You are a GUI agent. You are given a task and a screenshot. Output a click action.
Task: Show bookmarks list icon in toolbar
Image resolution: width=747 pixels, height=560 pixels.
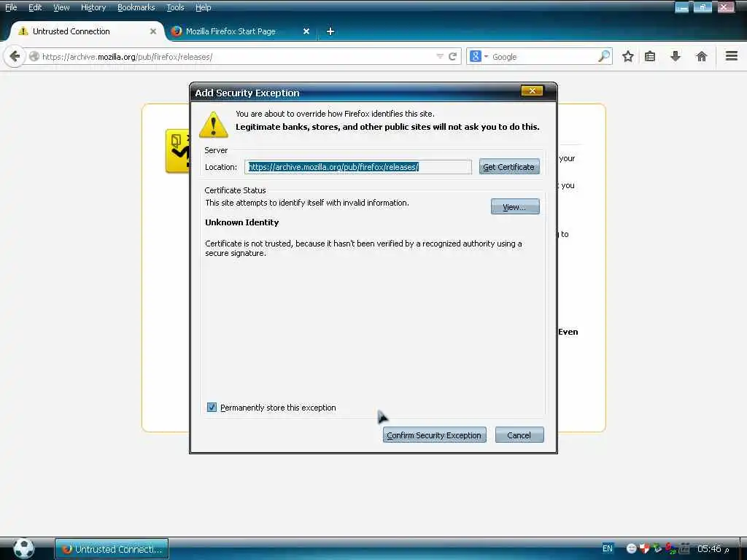pos(650,57)
